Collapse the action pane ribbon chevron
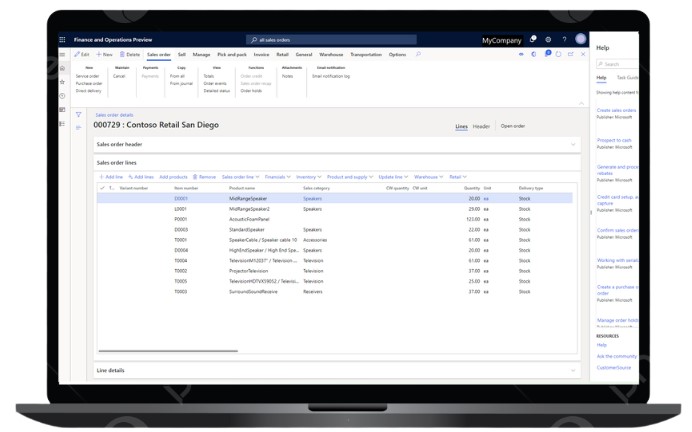The height and width of the screenshot is (432, 692). (x=581, y=103)
